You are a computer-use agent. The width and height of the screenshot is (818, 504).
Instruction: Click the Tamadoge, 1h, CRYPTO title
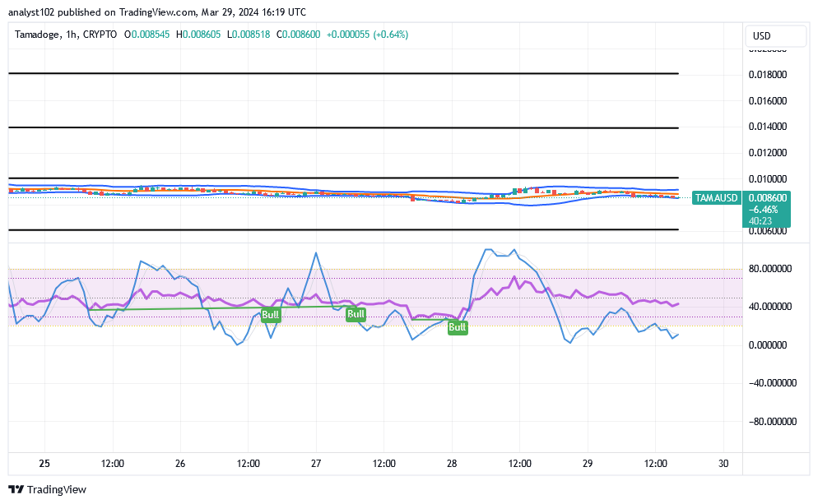click(x=66, y=35)
